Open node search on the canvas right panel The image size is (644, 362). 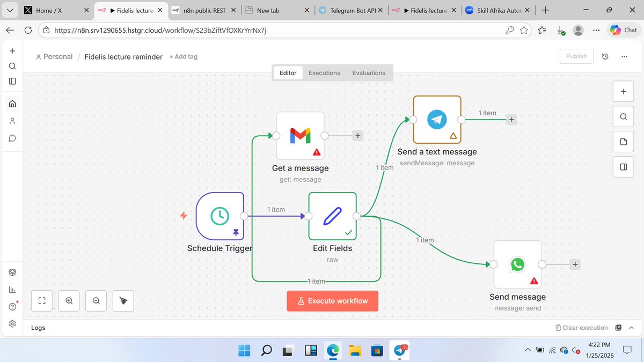click(623, 116)
